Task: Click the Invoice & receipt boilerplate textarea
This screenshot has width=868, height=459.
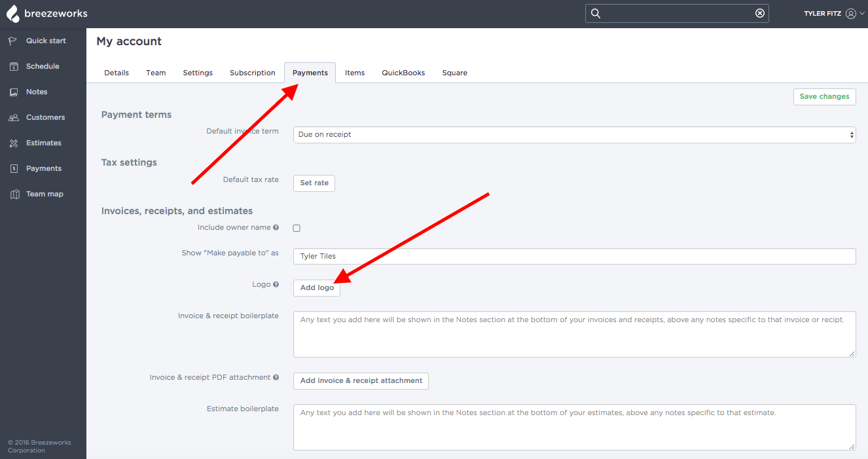Action: (x=575, y=334)
